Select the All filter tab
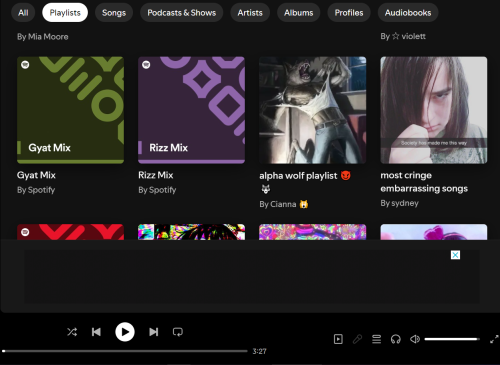The width and height of the screenshot is (500, 365). point(23,13)
